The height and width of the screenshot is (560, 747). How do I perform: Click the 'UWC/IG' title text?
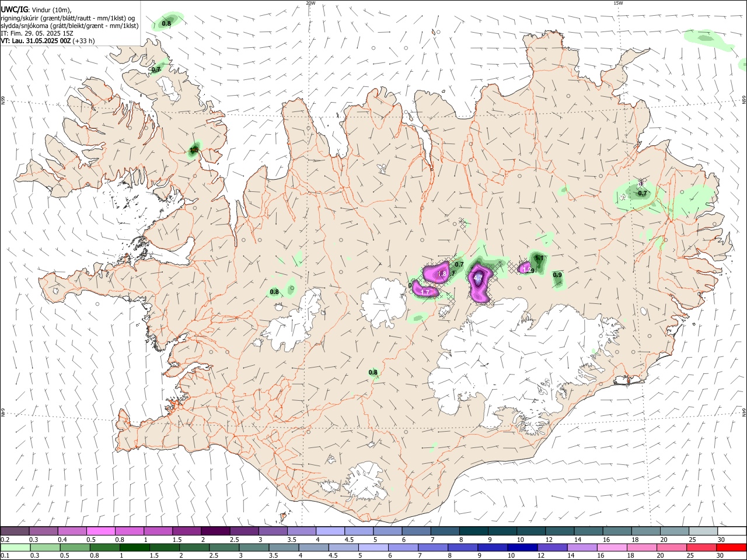14,10
